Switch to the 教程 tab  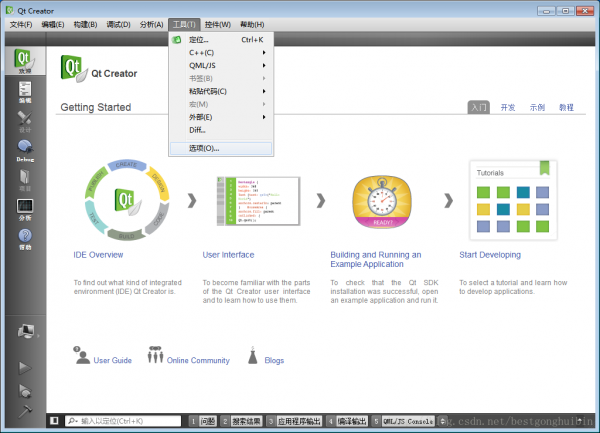point(566,107)
